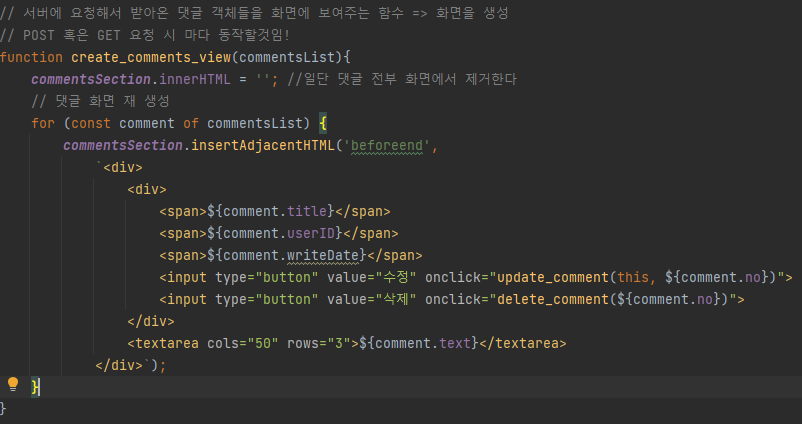The height and width of the screenshot is (424, 802).
Task: Click the comment line starting with // POST
Action: (x=145, y=35)
